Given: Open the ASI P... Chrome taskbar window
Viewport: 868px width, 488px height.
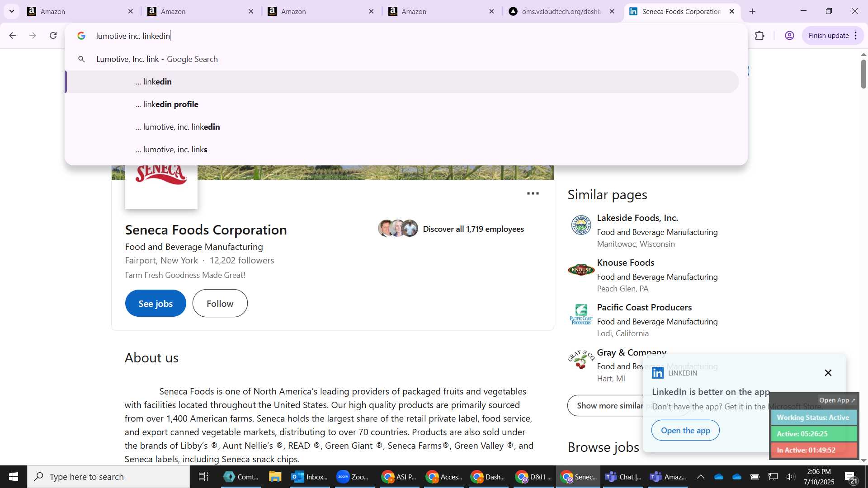Looking at the screenshot, I should 399,477.
